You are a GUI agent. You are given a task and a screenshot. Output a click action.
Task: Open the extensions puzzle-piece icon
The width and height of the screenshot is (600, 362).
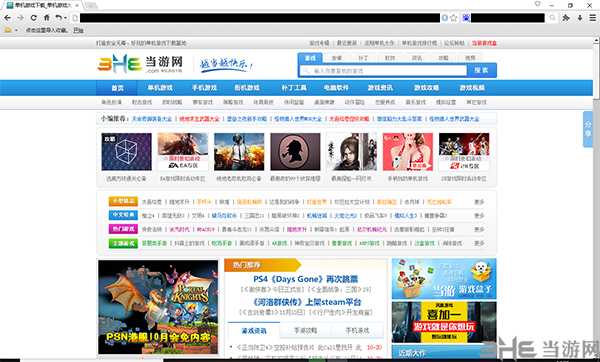(x=566, y=18)
